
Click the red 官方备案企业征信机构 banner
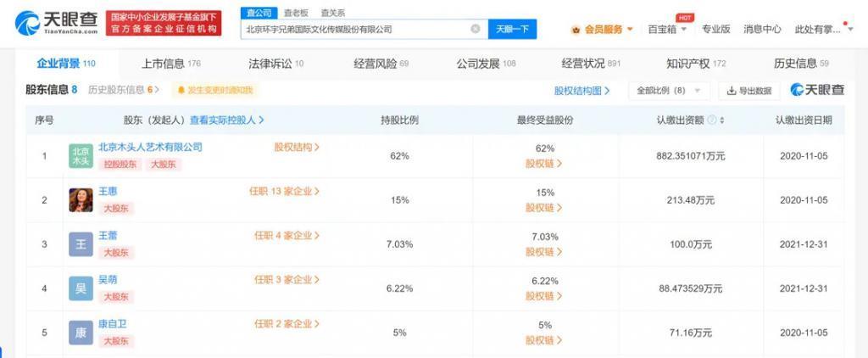164,23
